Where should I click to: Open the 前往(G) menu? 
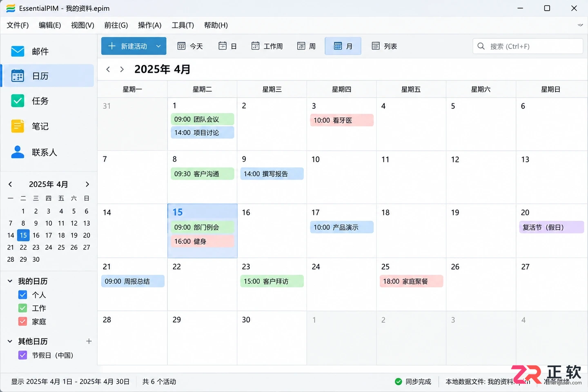click(x=116, y=25)
